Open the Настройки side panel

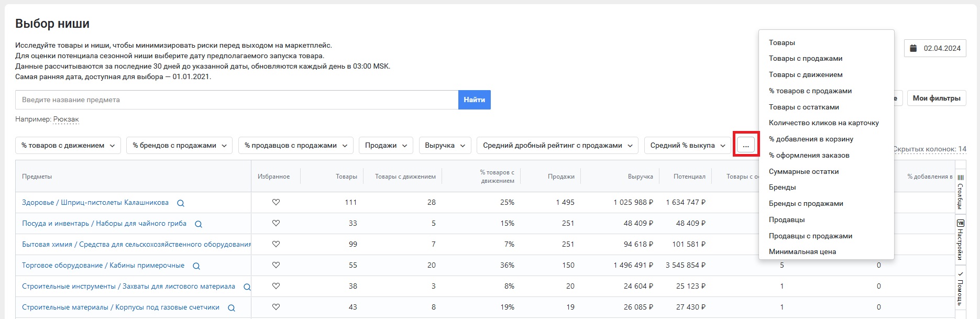960,240
